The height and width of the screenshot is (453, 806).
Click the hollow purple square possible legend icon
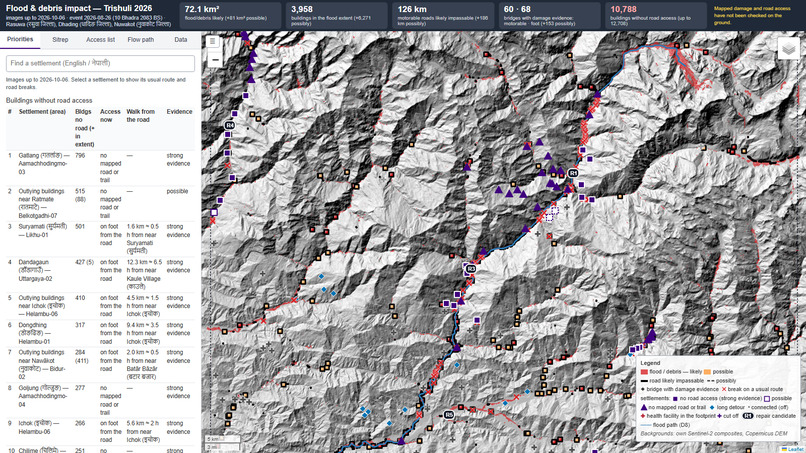click(x=767, y=398)
